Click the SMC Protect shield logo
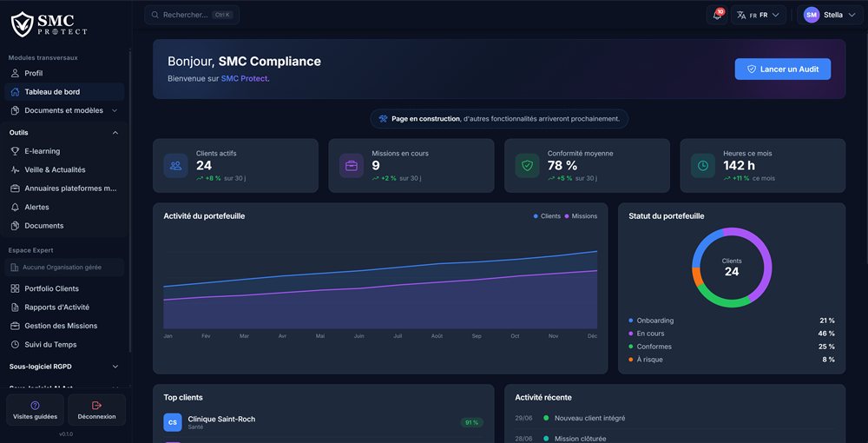This screenshot has width=868, height=443. pyautogui.click(x=23, y=24)
